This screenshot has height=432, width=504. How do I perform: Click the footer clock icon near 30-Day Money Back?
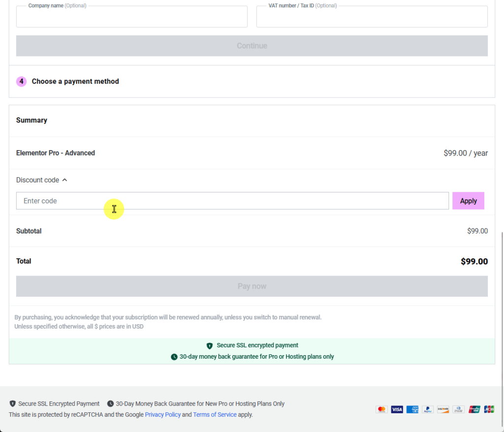110,404
